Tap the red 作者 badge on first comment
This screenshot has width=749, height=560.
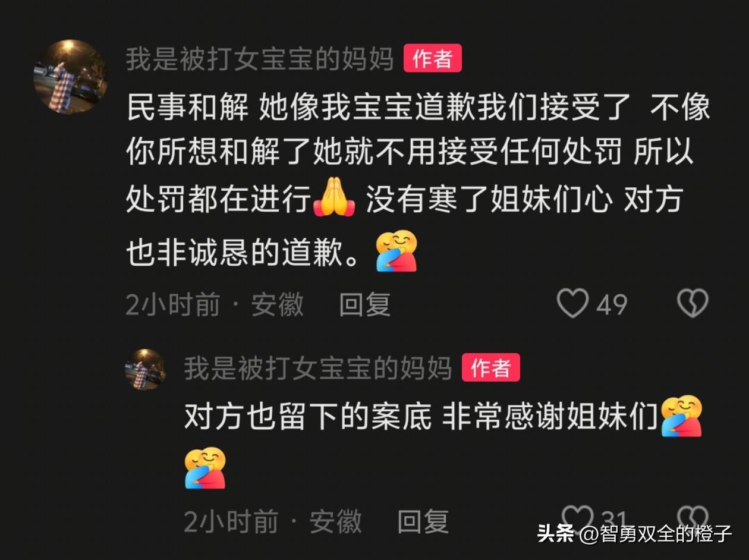(x=433, y=59)
